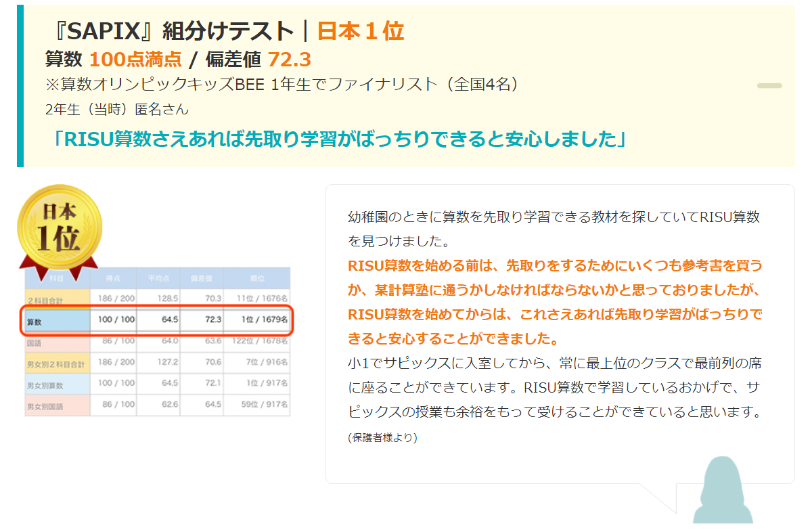Select the 男女別2科目合計 row label
The height and width of the screenshot is (530, 812).
57,364
